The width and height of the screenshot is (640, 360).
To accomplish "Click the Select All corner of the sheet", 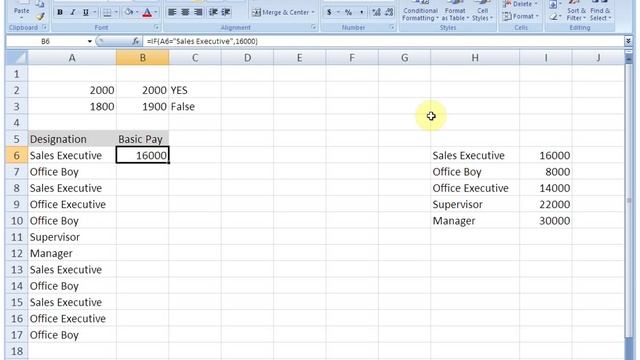I will click(x=16, y=58).
